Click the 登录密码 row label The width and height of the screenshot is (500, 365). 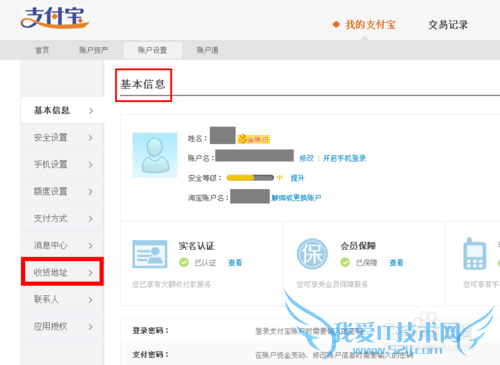[x=150, y=331]
